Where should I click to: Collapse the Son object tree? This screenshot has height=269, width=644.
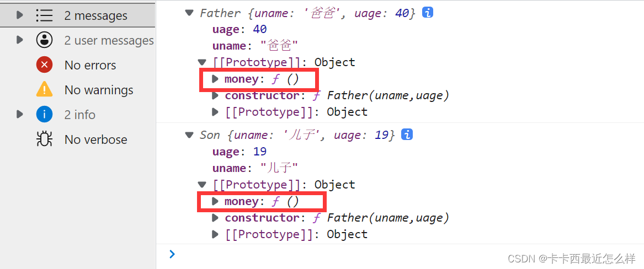190,135
